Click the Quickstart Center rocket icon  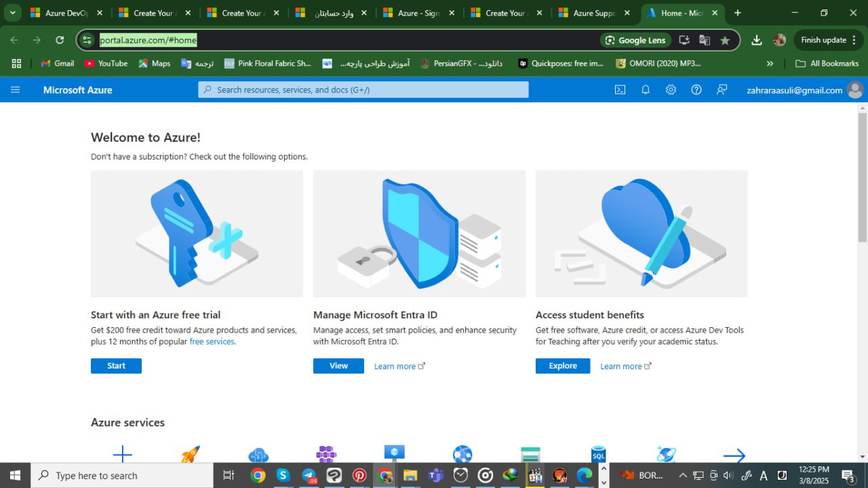coord(191,454)
